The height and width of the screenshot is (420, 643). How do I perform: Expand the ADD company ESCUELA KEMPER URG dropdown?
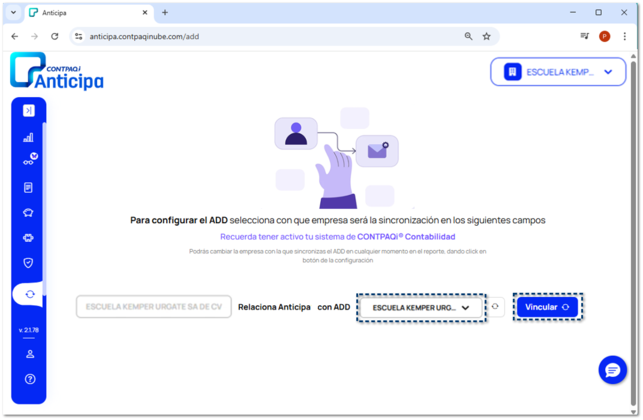coord(421,308)
